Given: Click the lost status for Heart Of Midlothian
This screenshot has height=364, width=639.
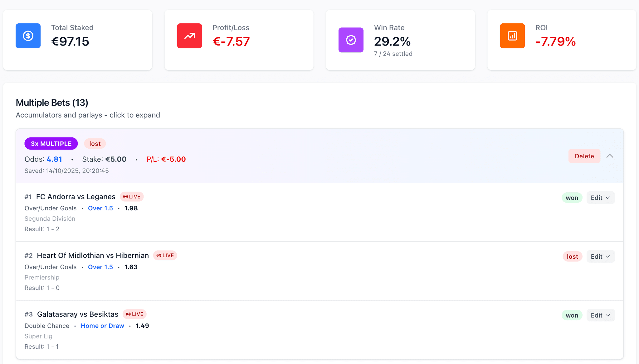Looking at the screenshot, I should click(x=572, y=256).
